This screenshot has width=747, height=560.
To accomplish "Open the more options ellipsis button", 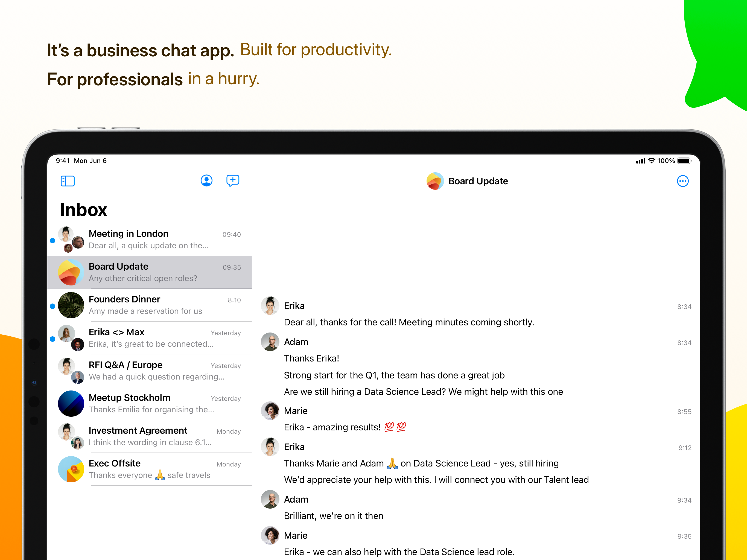I will click(682, 181).
